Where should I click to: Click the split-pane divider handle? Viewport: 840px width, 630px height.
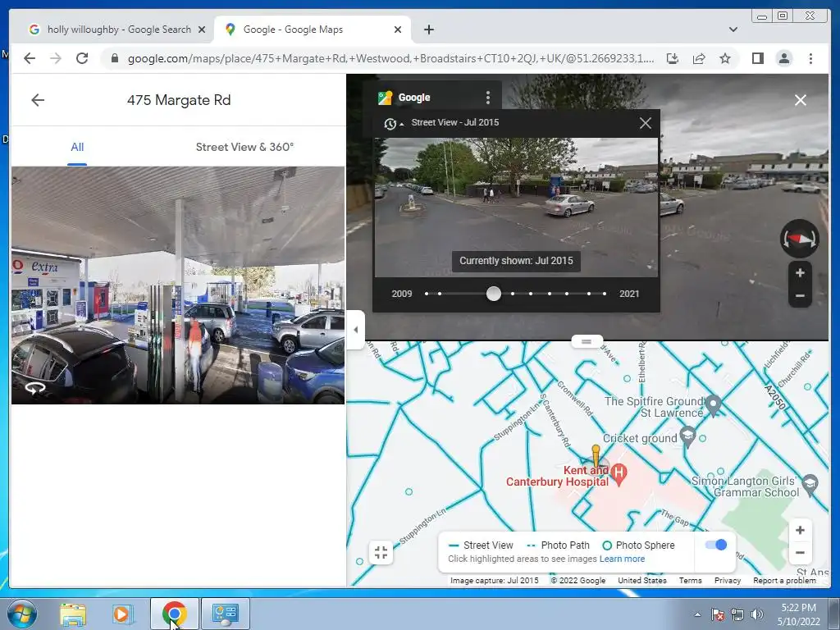tap(587, 341)
